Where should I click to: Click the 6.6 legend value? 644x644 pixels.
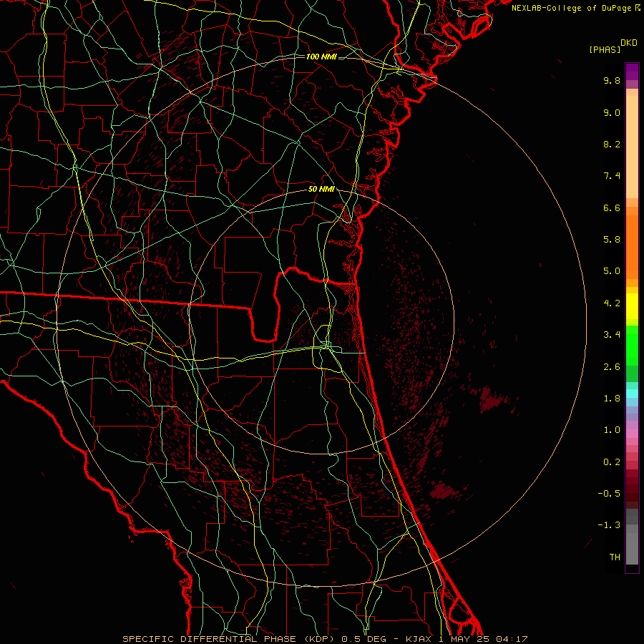pos(612,208)
